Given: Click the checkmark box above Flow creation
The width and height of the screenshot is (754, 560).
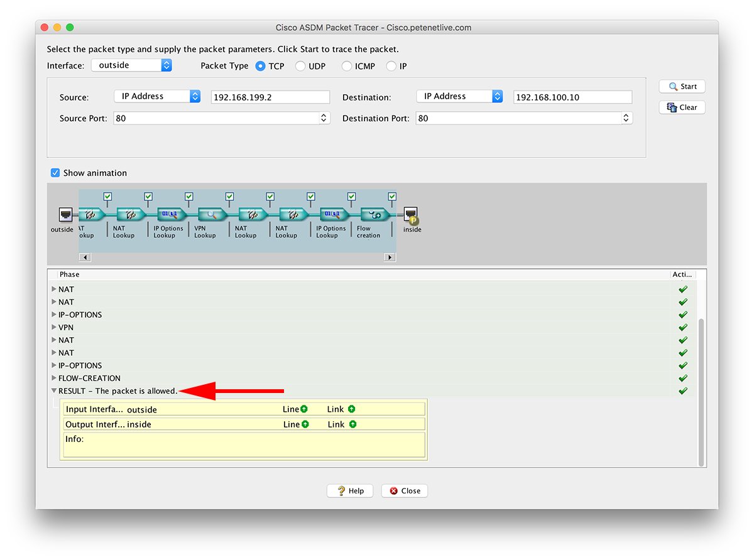Looking at the screenshot, I should tap(392, 197).
